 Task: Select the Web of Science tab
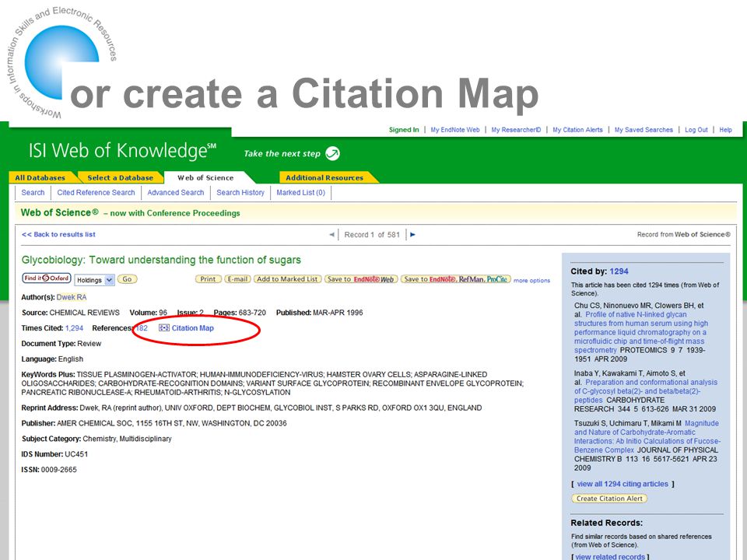point(205,177)
